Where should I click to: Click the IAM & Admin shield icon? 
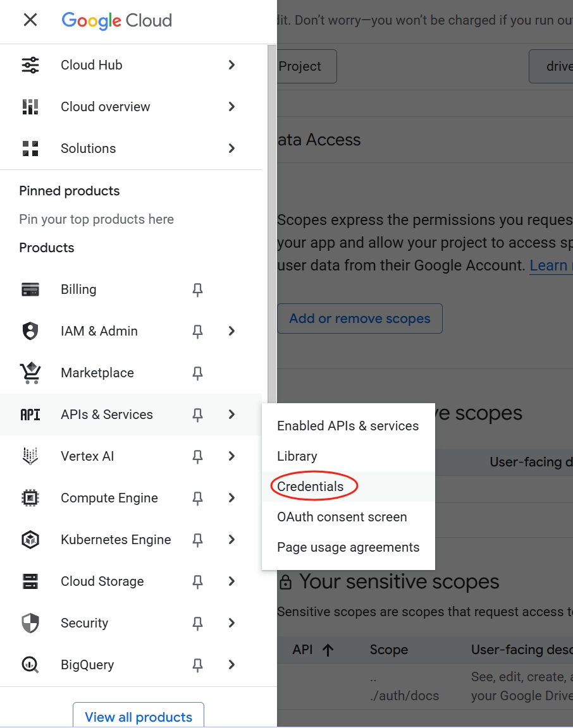30,331
